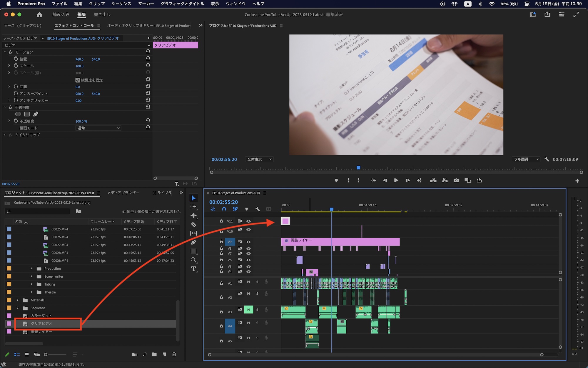
Task: Select the Zoom tool with the magnifier icon
Action: (193, 260)
